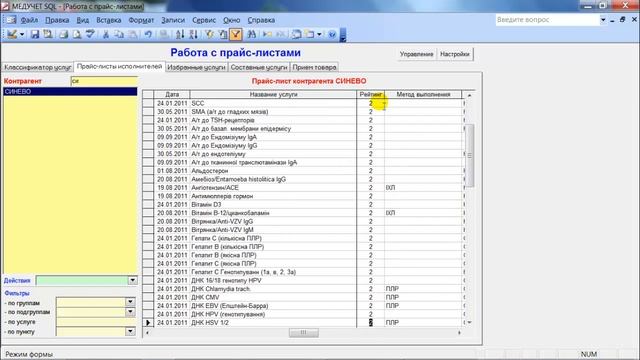The image size is (640, 360).
Task: Switch to the Классификатор услуг tab
Action: point(38,67)
